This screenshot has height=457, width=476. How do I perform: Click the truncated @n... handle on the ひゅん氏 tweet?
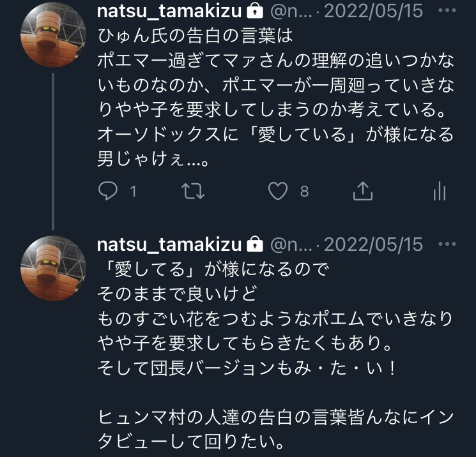coord(291,11)
